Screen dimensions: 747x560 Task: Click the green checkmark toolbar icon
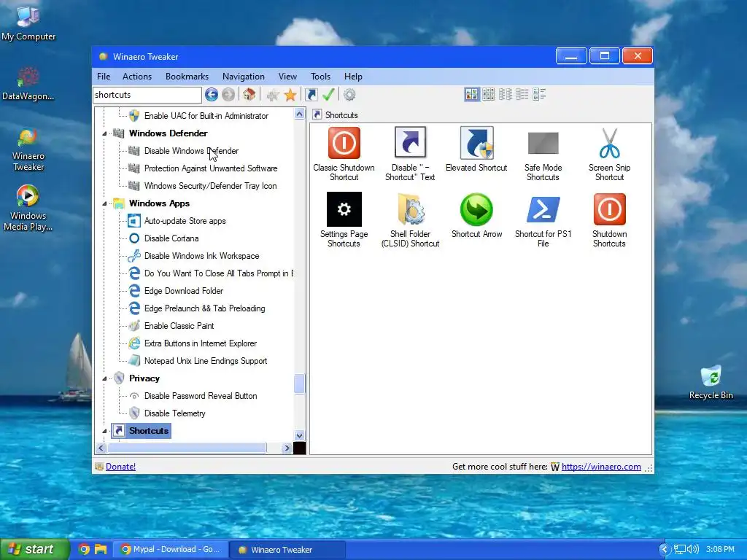pos(328,95)
